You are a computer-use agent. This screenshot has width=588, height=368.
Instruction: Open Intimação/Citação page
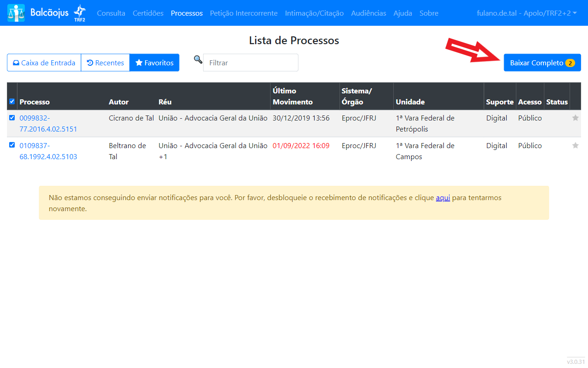(314, 13)
